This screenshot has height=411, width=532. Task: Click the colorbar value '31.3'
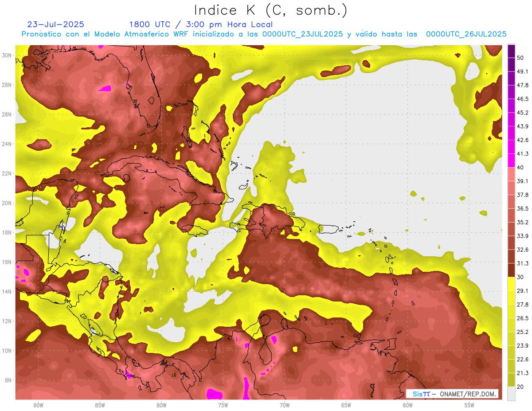523,263
